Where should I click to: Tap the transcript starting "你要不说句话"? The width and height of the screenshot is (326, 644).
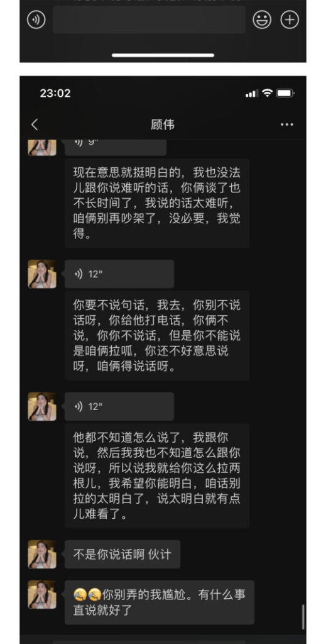click(157, 336)
